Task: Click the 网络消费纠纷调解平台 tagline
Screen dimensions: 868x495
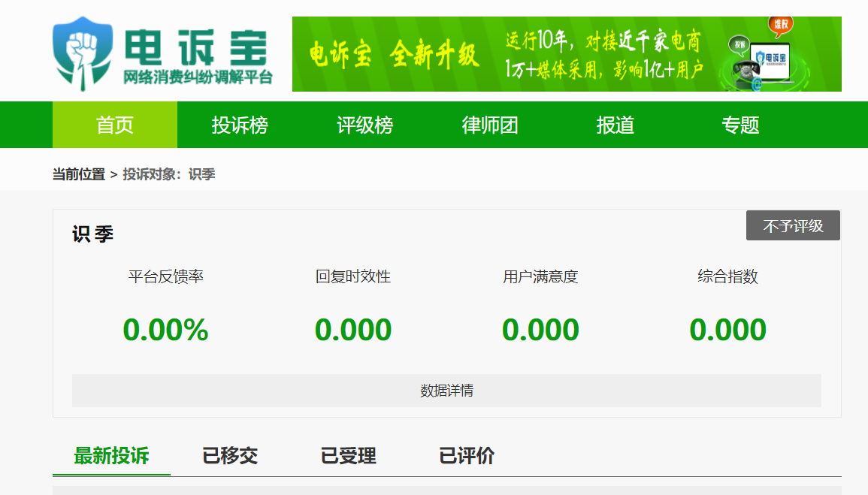Action: (198, 77)
